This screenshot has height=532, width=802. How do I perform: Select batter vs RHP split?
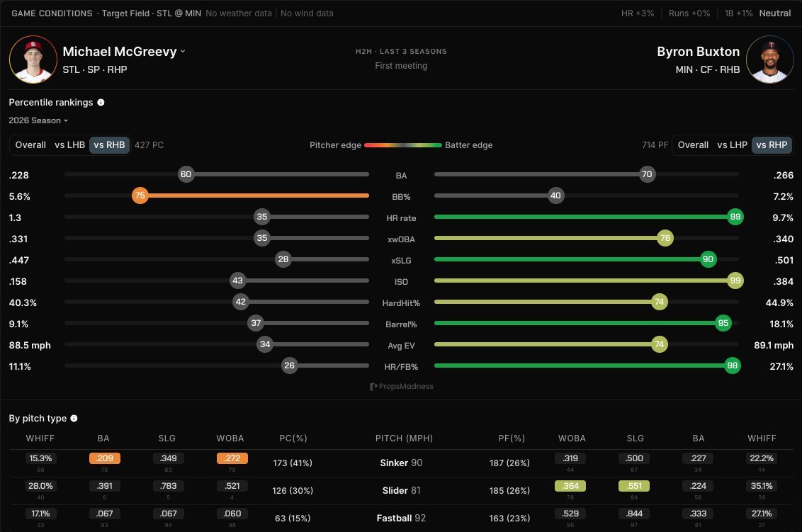[772, 145]
